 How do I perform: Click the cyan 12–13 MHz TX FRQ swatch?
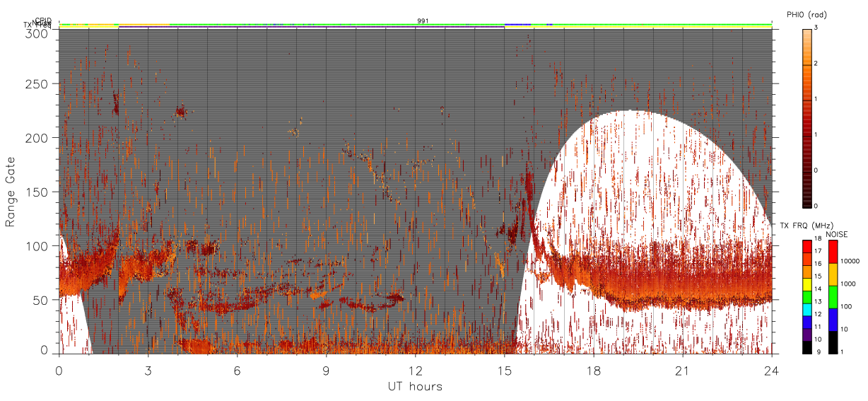coord(807,310)
